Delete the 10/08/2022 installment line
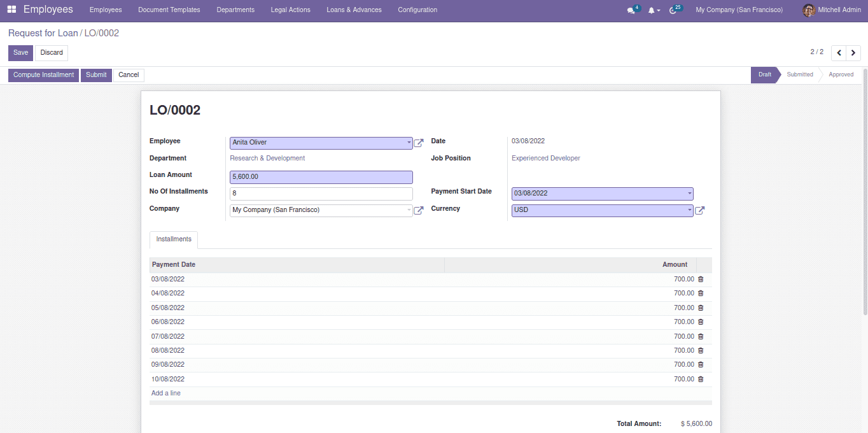The image size is (868, 433). coord(701,380)
